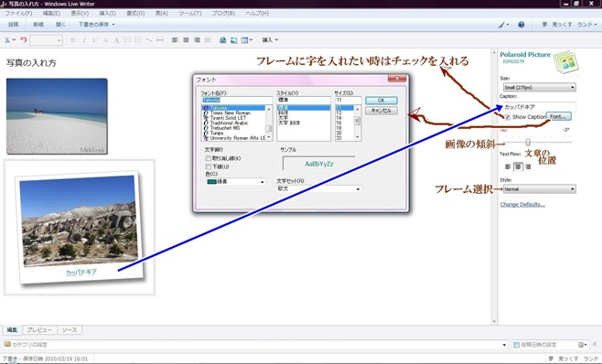Image resolution: width=602 pixels, height=364 pixels.
Task: Click the Maldives beach photo thumbnail
Action: click(x=57, y=116)
